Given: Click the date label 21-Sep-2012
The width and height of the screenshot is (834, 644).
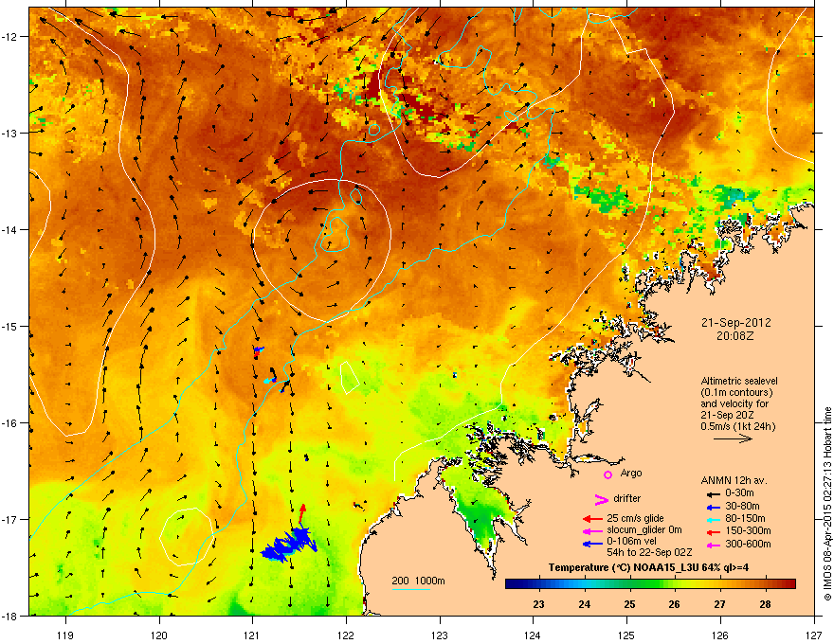Looking at the screenshot, I should (735, 323).
